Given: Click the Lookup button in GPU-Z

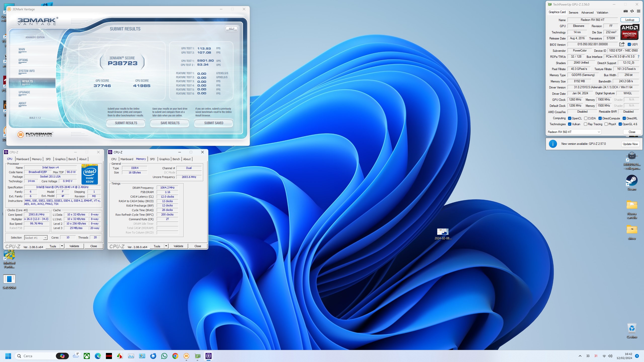Looking at the screenshot, I should [630, 20].
